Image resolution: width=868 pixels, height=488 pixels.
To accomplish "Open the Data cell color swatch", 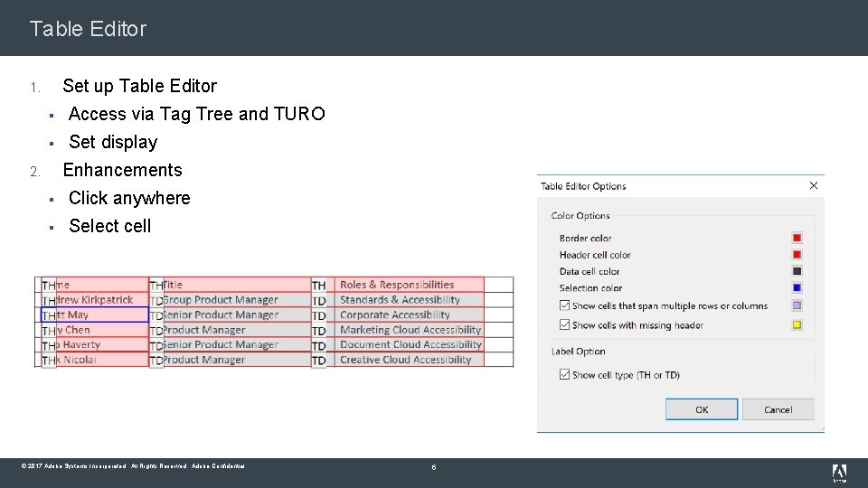I will click(797, 271).
